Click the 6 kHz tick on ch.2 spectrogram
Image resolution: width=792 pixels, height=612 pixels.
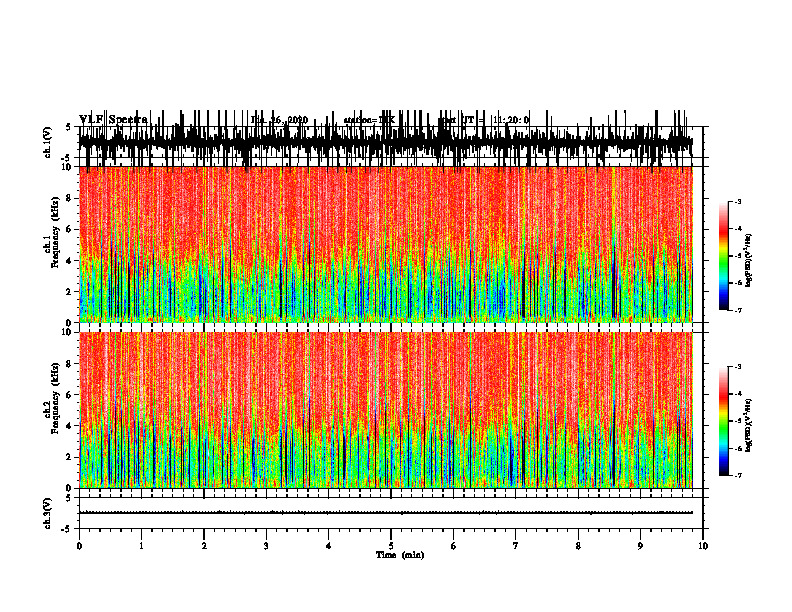click(x=70, y=394)
